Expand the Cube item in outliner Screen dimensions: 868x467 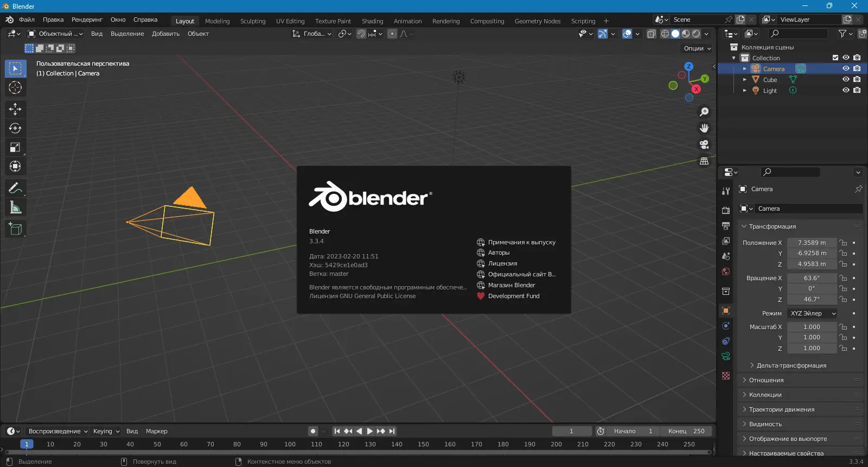tap(745, 80)
